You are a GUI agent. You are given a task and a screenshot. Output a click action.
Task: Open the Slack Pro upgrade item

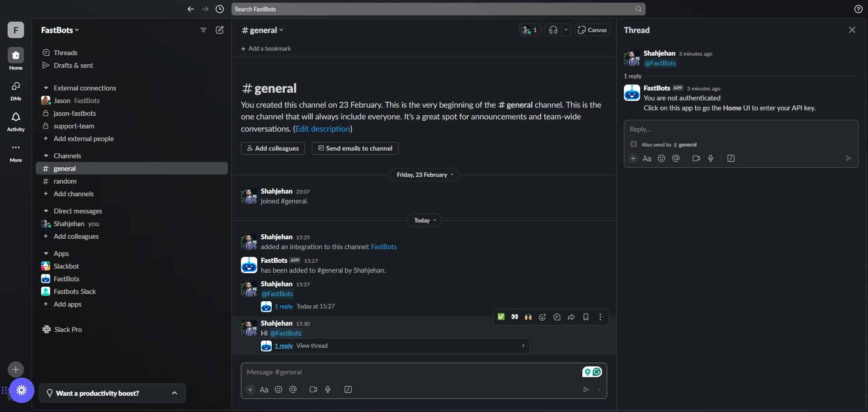pyautogui.click(x=132, y=329)
